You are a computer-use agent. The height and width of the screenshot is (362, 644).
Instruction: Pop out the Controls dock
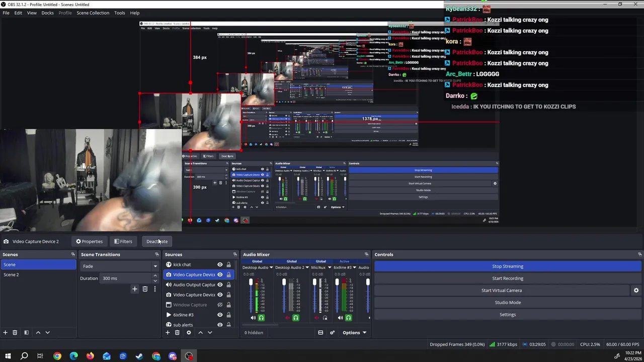639,254
